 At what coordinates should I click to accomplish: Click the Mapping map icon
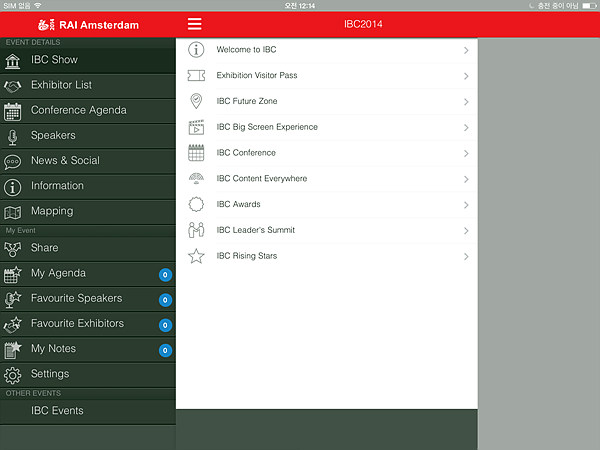[x=13, y=212]
